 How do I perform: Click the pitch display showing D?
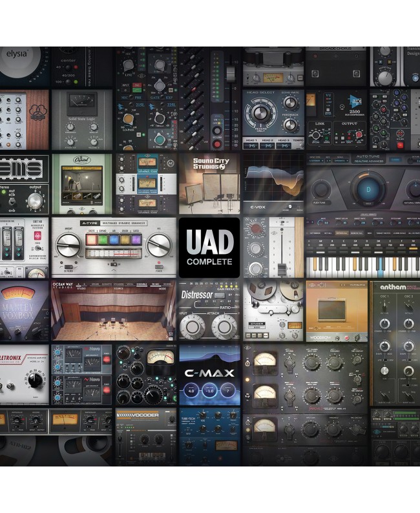click(x=368, y=189)
